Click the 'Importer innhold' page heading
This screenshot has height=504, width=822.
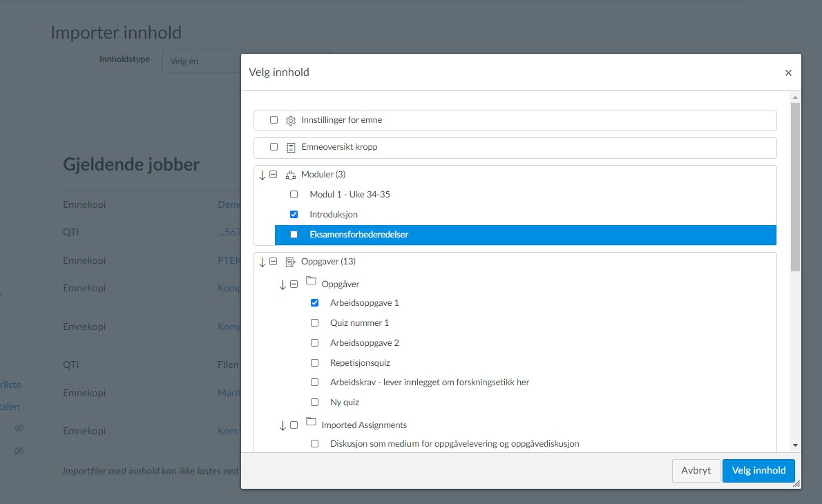tap(116, 32)
